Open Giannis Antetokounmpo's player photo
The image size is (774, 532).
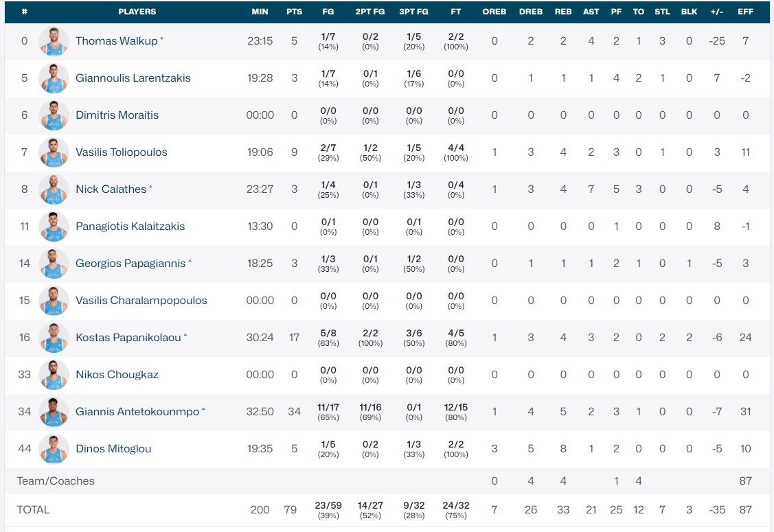(x=54, y=412)
